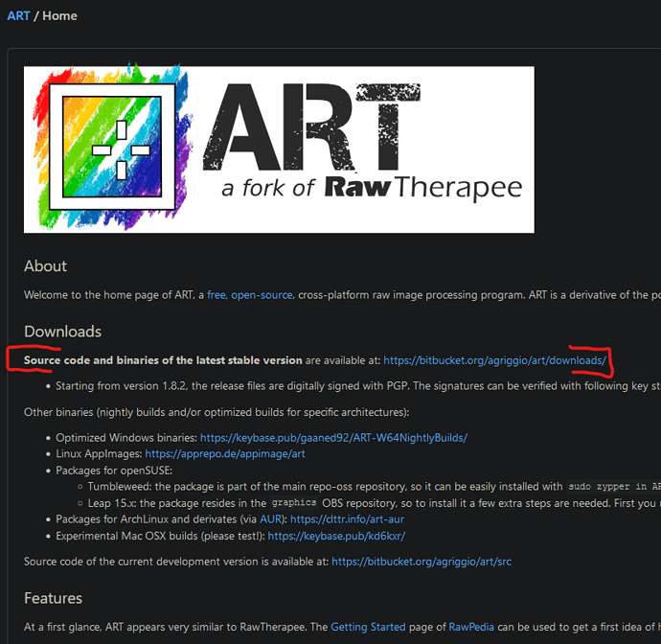The width and height of the screenshot is (661, 644).
Task: Open the Getting Started link
Action: [x=368, y=627]
